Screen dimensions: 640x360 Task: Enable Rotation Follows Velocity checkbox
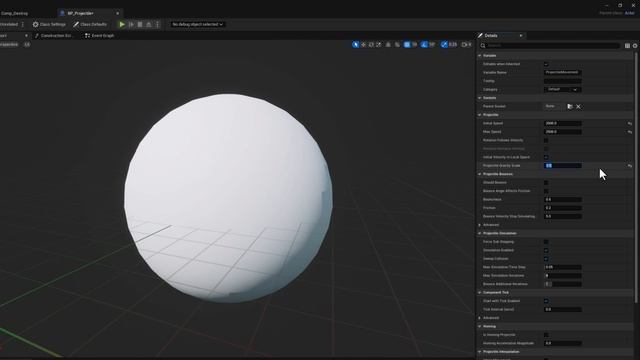pyautogui.click(x=546, y=140)
